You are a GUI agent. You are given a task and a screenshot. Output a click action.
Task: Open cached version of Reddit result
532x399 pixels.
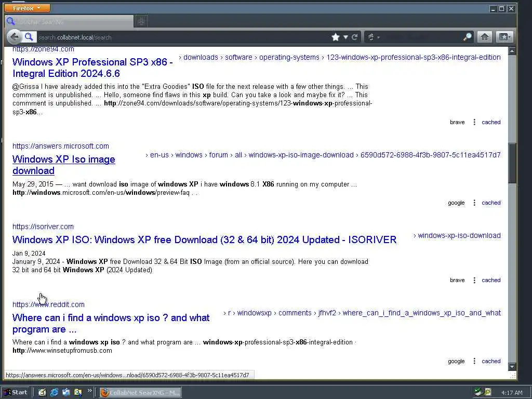(491, 362)
